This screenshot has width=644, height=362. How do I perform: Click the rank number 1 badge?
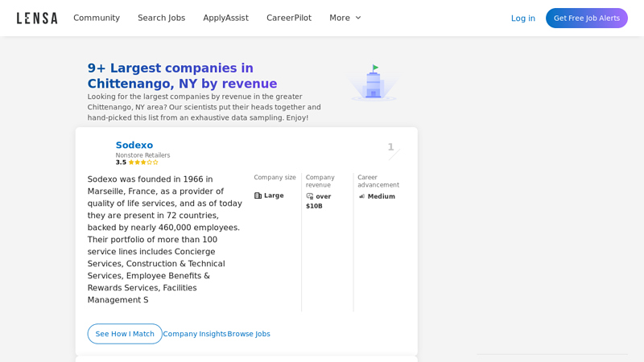click(391, 147)
